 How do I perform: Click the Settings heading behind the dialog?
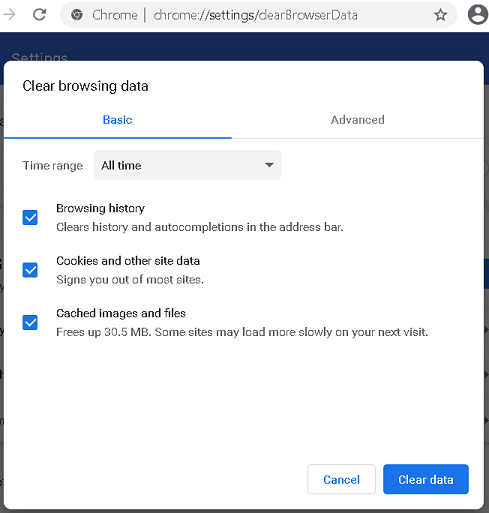click(39, 57)
